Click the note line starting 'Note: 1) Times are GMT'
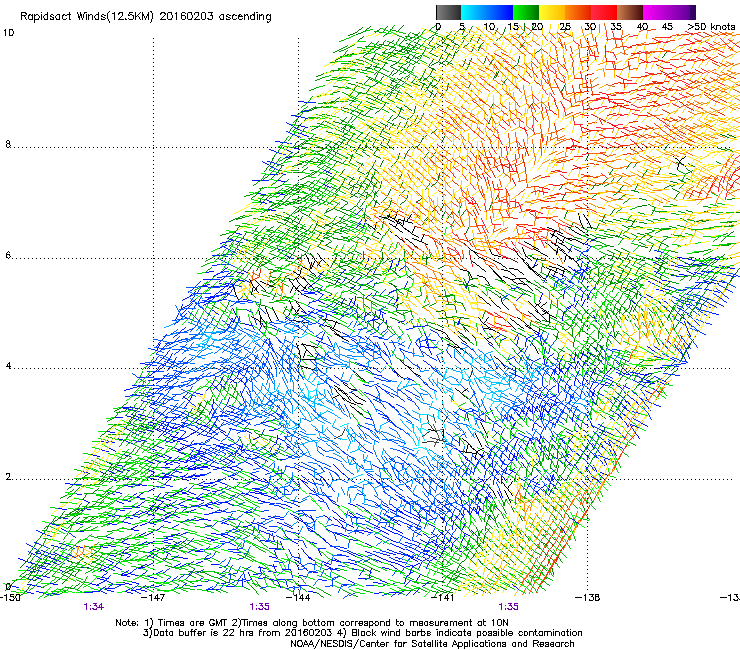The height and width of the screenshot is (650, 740). click(x=312, y=623)
